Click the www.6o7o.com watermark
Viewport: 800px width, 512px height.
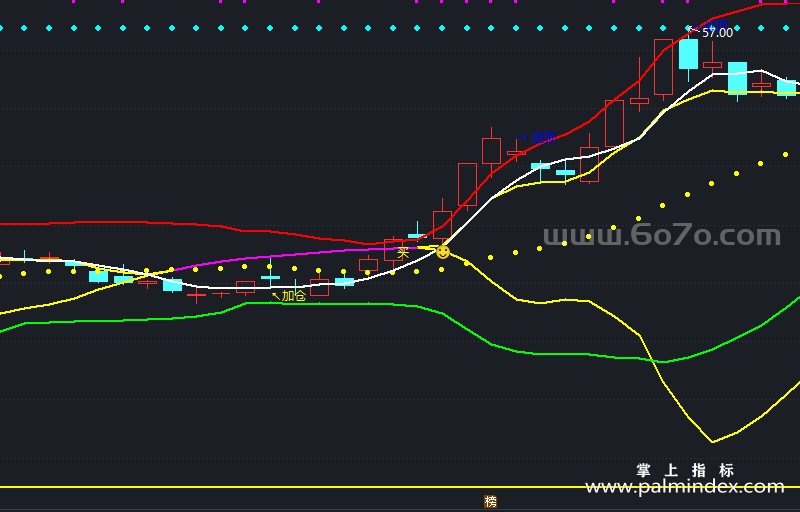click(662, 236)
